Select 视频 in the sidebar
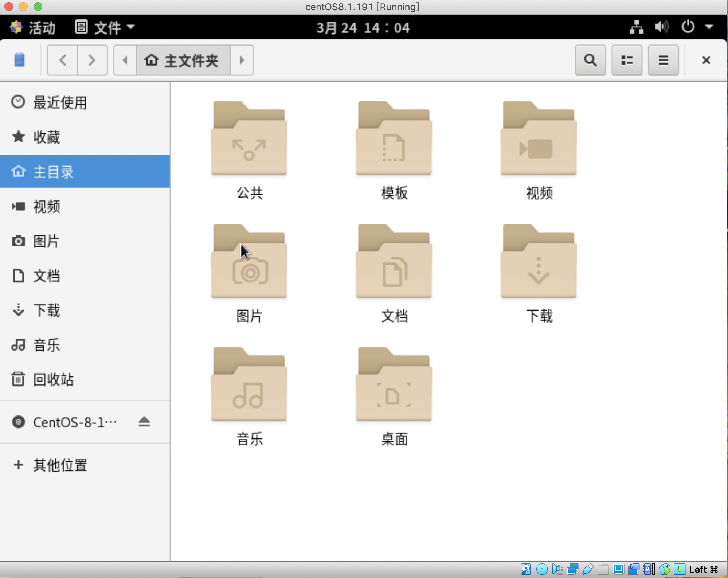This screenshot has width=728, height=578. pyautogui.click(x=85, y=206)
